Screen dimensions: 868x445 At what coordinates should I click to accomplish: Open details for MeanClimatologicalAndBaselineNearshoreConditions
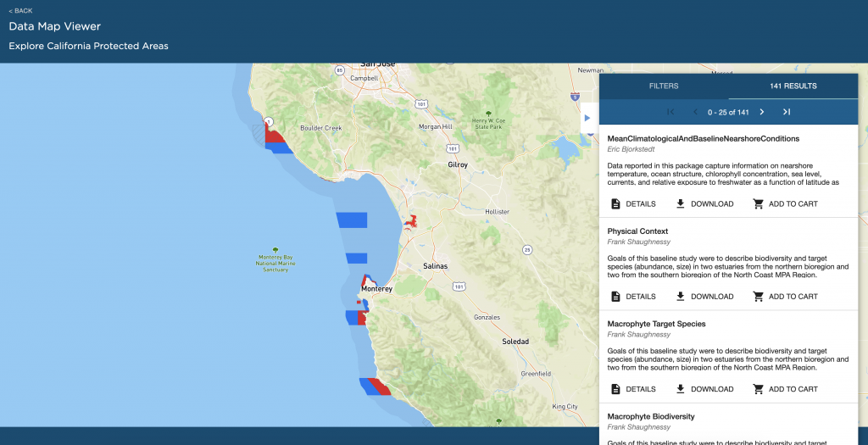(633, 204)
